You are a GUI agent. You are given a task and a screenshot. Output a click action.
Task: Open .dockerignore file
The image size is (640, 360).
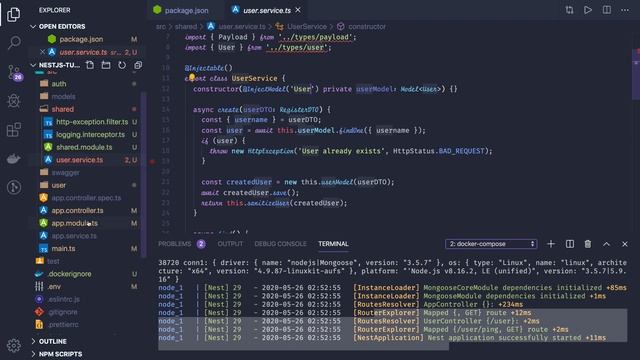pyautogui.click(x=69, y=274)
